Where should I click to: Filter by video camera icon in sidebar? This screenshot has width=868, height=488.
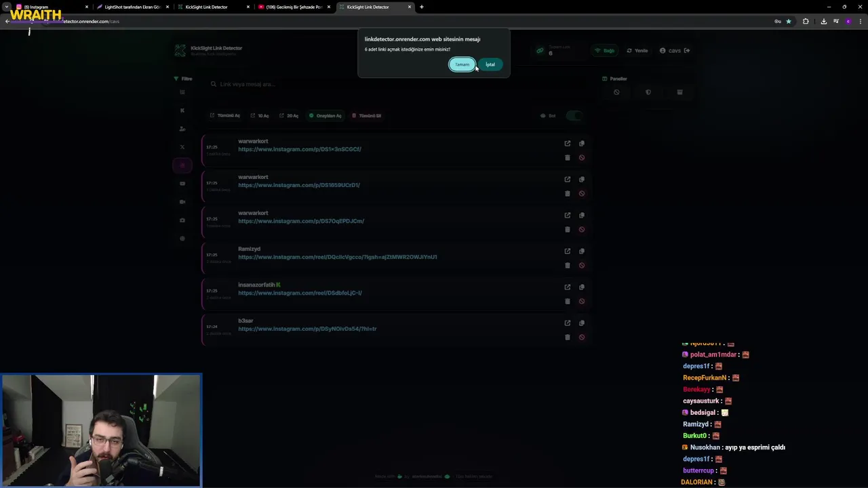click(182, 202)
